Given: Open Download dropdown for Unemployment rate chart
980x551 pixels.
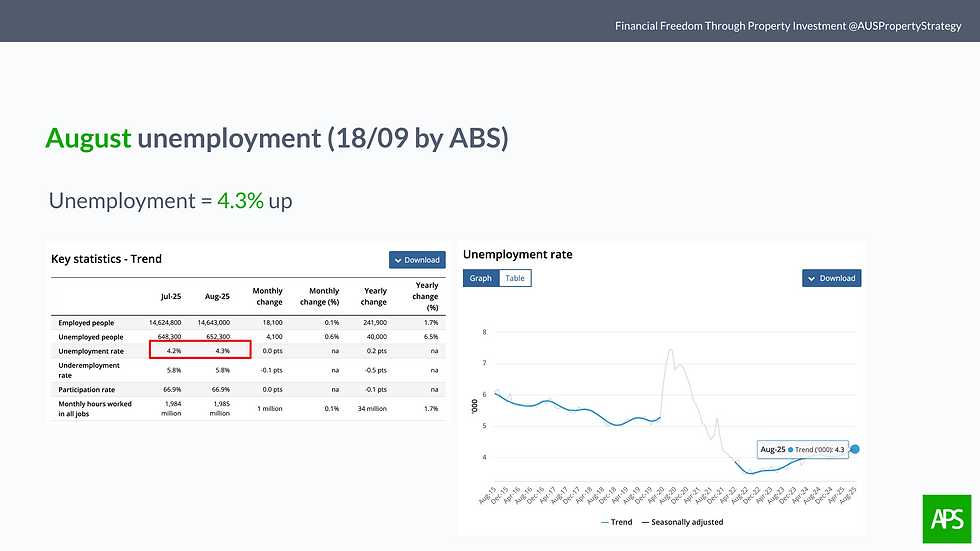Looking at the screenshot, I should point(831,278).
